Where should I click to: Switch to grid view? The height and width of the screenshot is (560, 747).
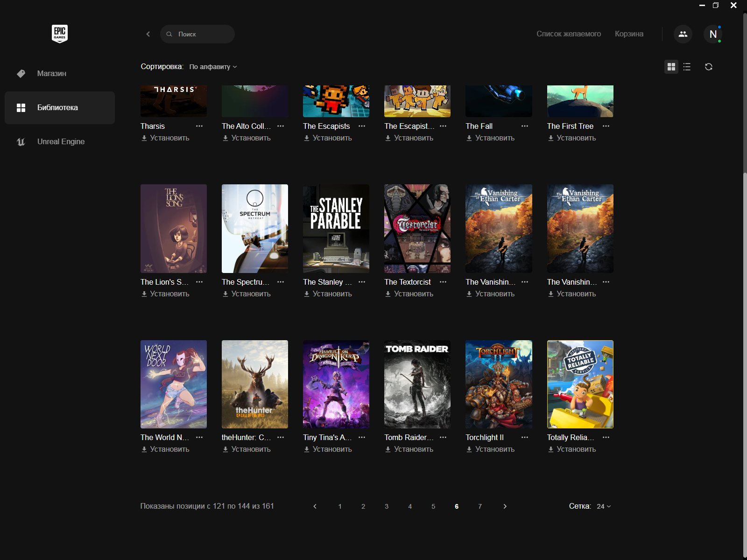[671, 67]
